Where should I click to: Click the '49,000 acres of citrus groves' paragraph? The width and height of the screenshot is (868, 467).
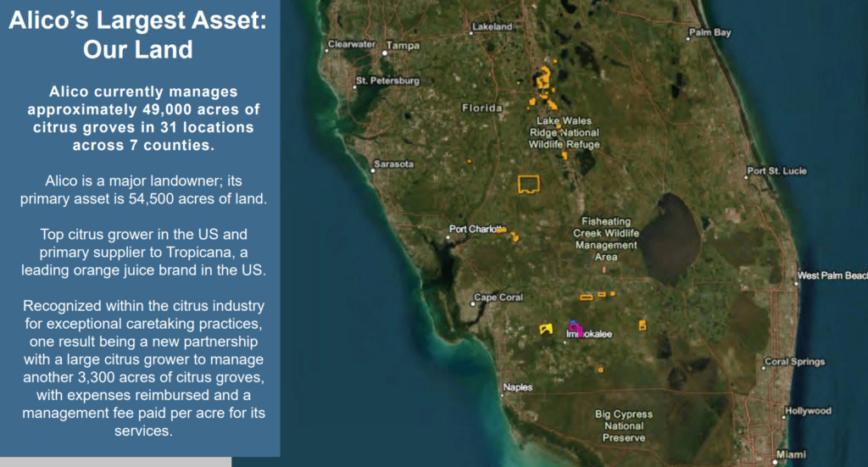point(143,119)
